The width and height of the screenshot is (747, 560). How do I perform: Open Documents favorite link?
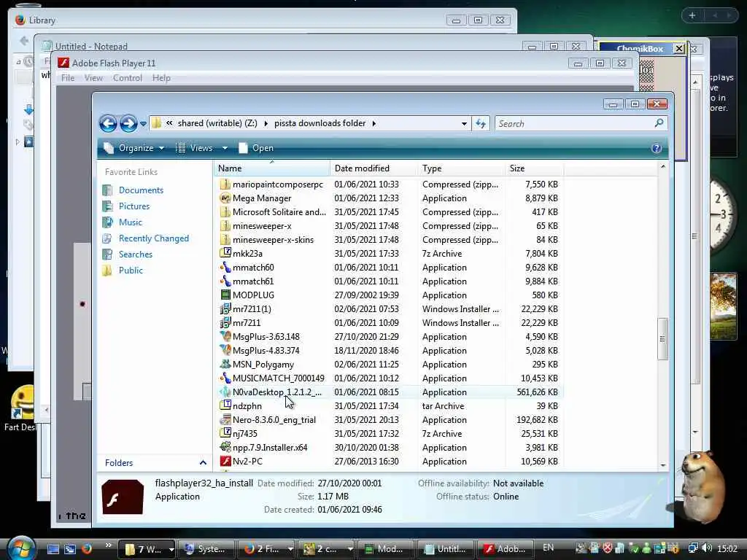(141, 190)
